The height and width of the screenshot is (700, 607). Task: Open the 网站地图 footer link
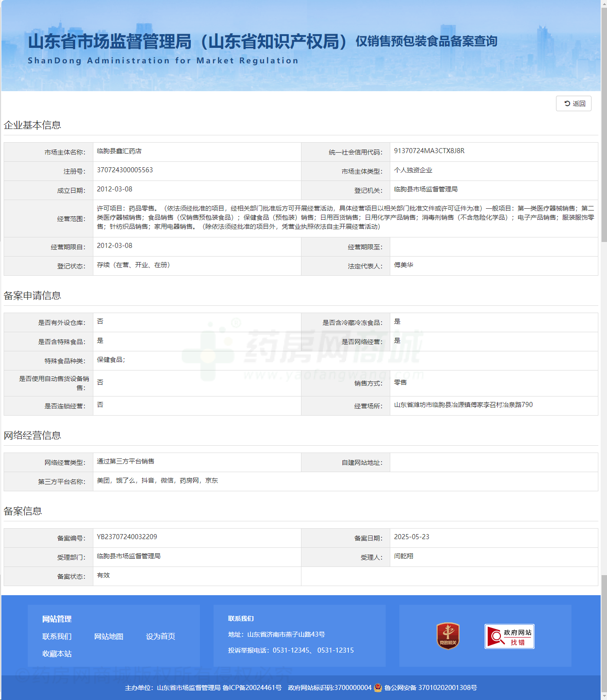(x=109, y=636)
